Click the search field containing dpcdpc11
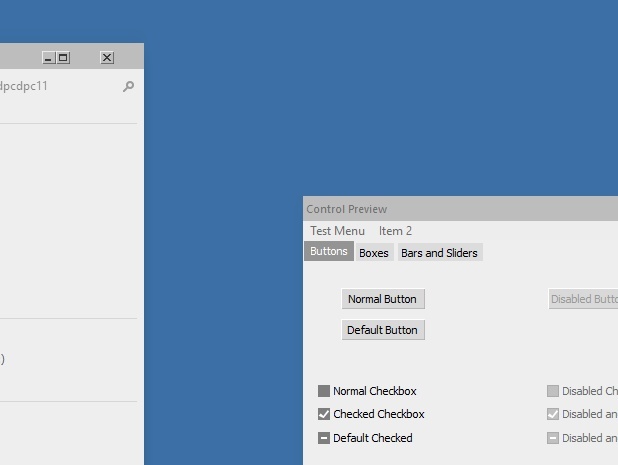The width and height of the screenshot is (618, 465). 68,86
